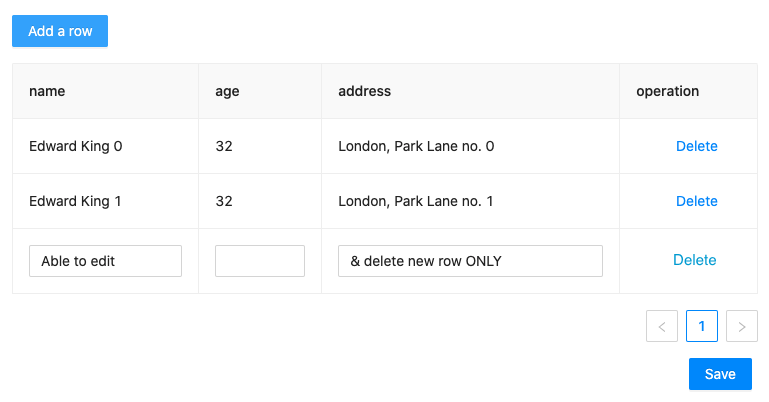This screenshot has width=769, height=402.
Task: Go to next page using right arrow
Action: [x=742, y=326]
